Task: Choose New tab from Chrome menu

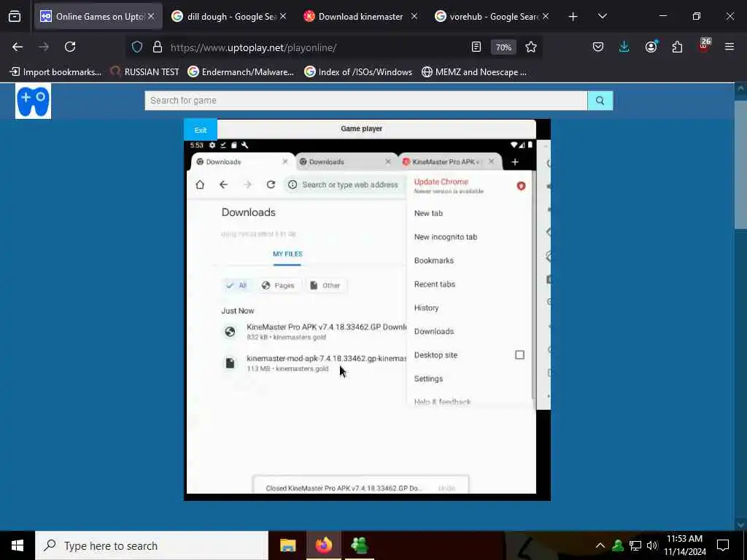Action: tap(469, 213)
